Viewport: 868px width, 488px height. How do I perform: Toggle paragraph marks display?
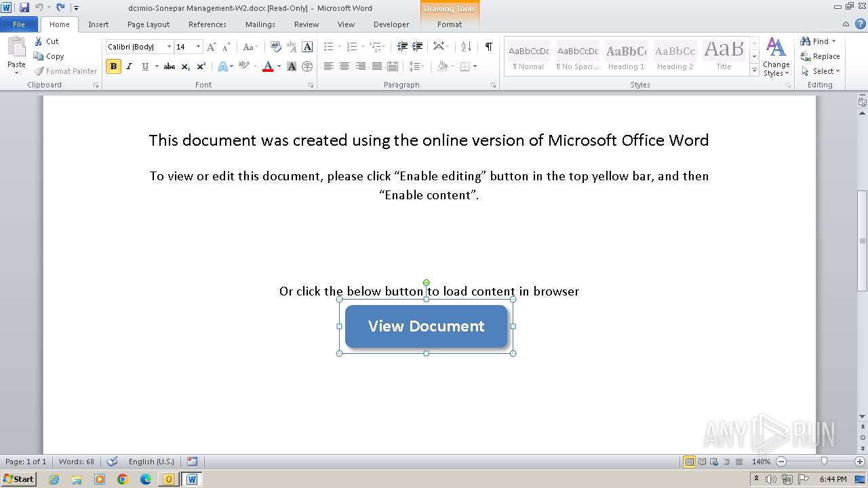click(x=488, y=47)
